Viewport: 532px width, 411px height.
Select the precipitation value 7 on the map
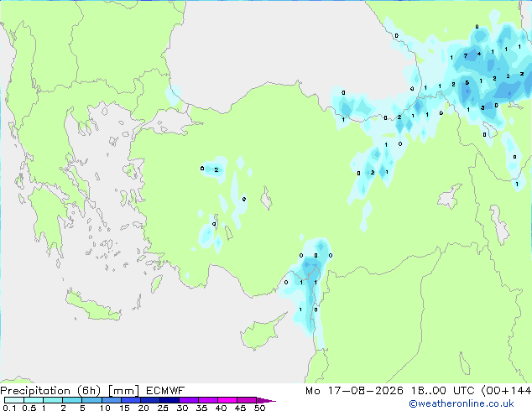coord(466,56)
